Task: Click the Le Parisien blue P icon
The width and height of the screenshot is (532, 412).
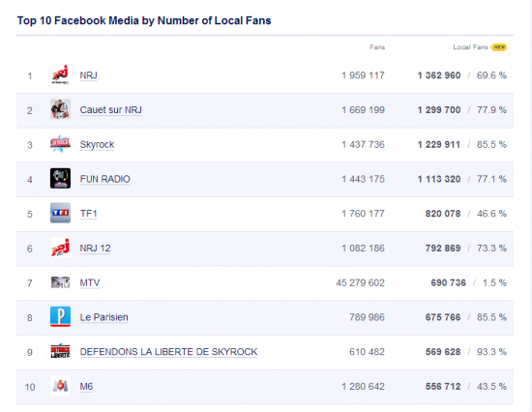Action: [x=60, y=316]
